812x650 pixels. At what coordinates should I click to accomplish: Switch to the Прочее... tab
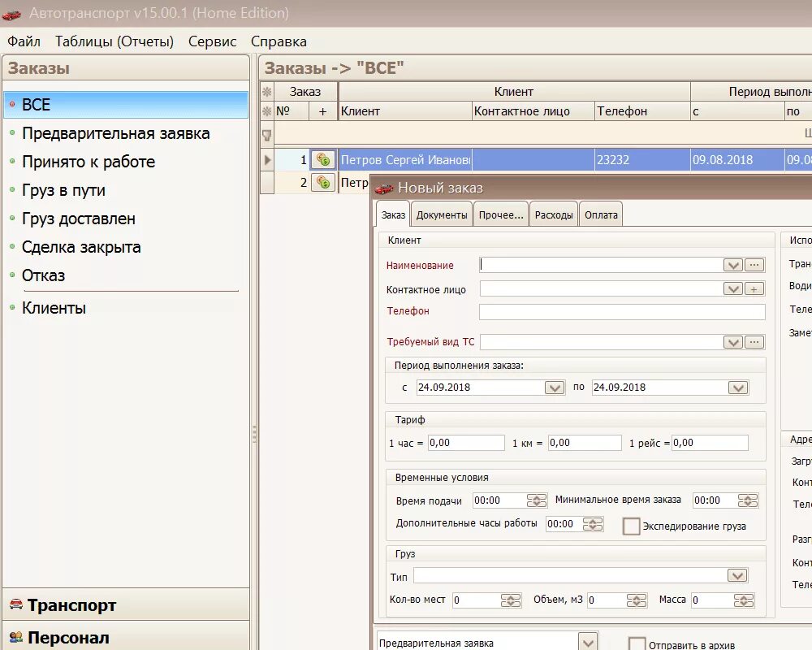point(501,215)
